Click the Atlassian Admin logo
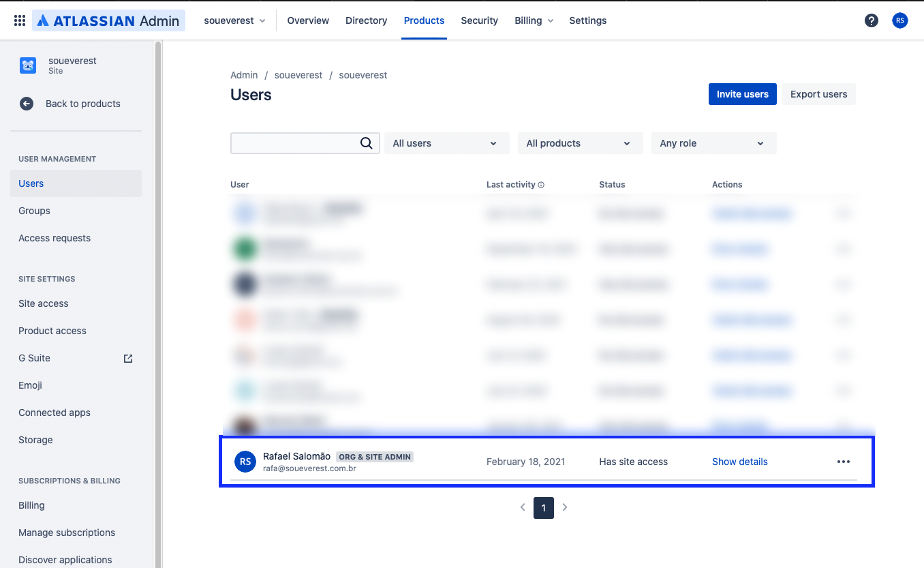Viewport: 924px width, 568px height. 108,20
